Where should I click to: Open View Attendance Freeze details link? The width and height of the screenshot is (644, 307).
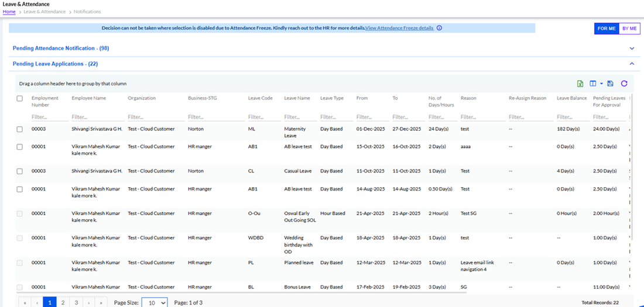[x=399, y=28]
